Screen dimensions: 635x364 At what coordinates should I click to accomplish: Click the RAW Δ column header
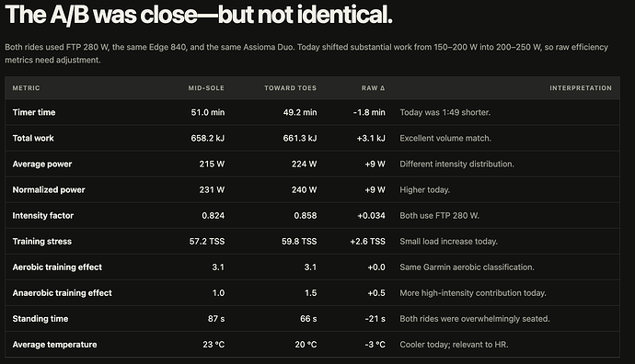(x=373, y=88)
